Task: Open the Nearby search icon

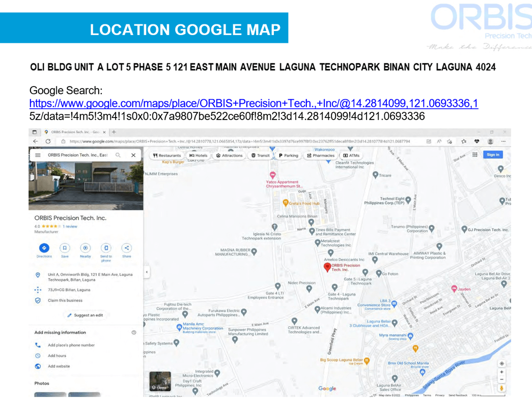Action: click(86, 248)
